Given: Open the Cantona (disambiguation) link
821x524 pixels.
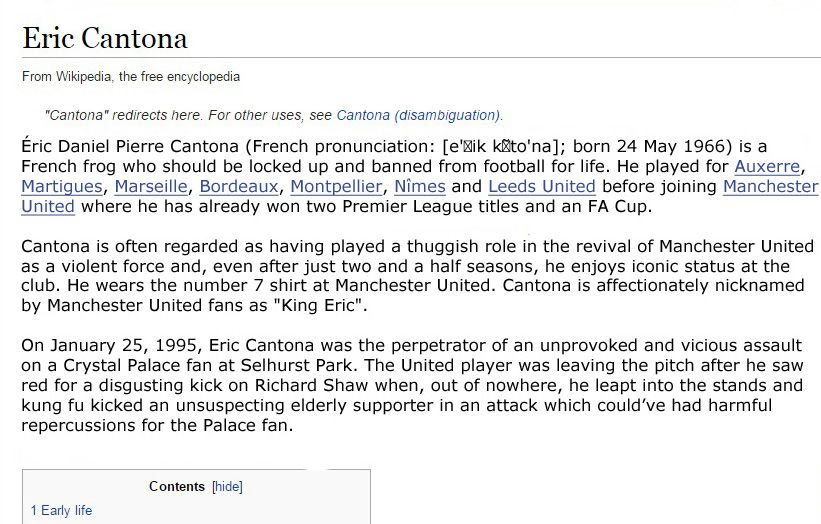Looking at the screenshot, I should pos(419,115).
